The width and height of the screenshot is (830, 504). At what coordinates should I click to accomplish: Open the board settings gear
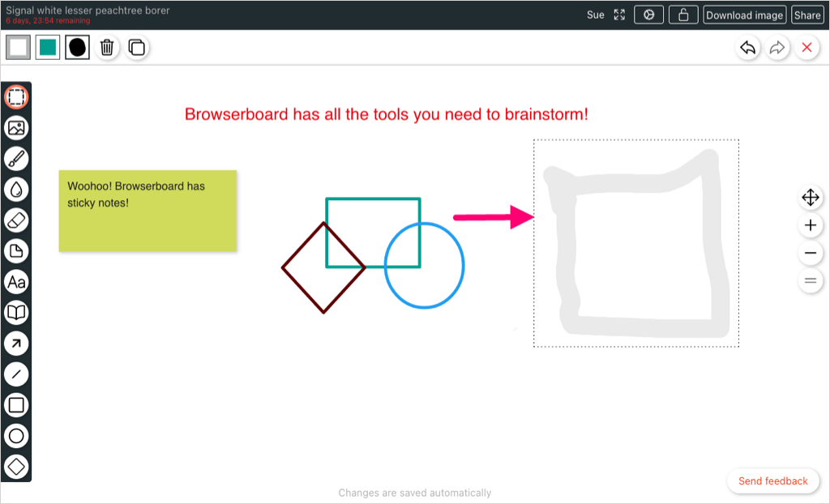coord(648,15)
